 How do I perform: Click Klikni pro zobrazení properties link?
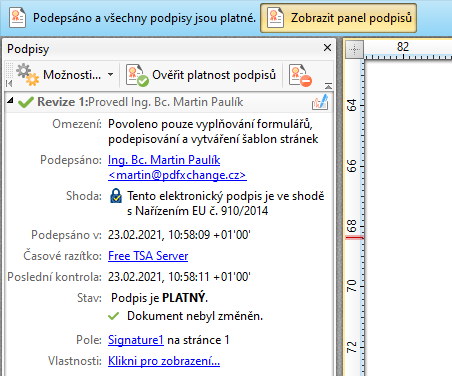(164, 361)
